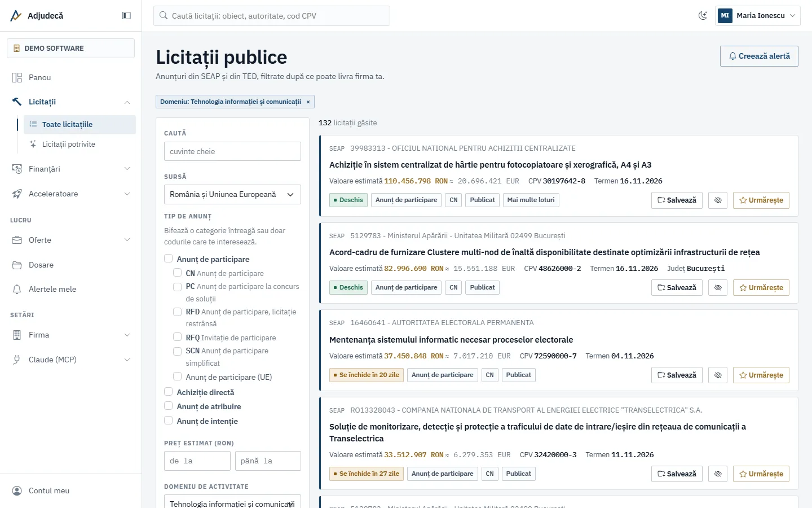Click the cuvinte cheie keyword input
Viewport: 812px width, 508px height.
[232, 151]
